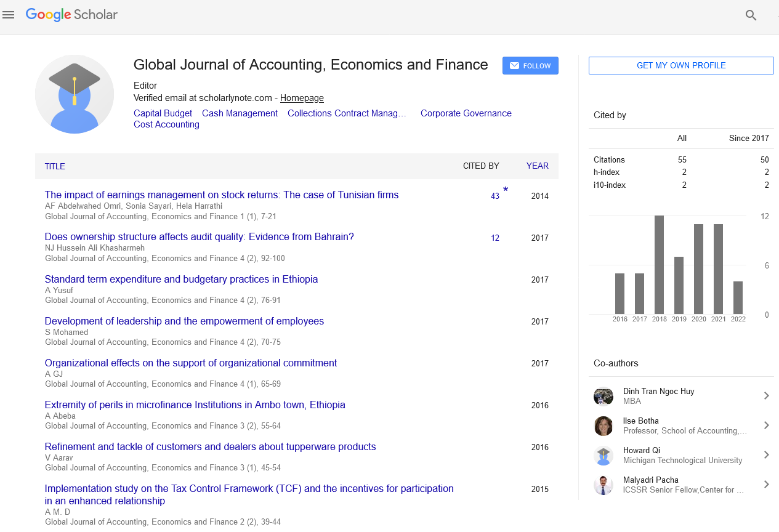This screenshot has height=532, width=779.
Task: Expand Howard Qi chevron arrow
Action: (x=767, y=455)
